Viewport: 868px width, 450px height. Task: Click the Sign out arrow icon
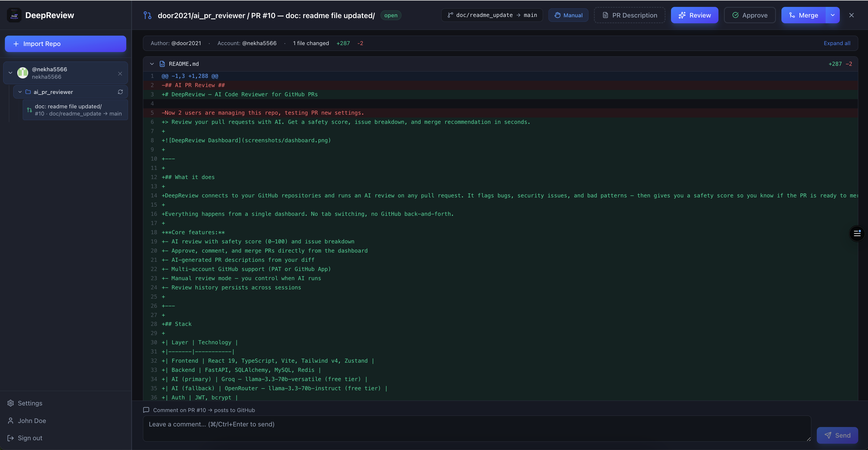(x=10, y=438)
